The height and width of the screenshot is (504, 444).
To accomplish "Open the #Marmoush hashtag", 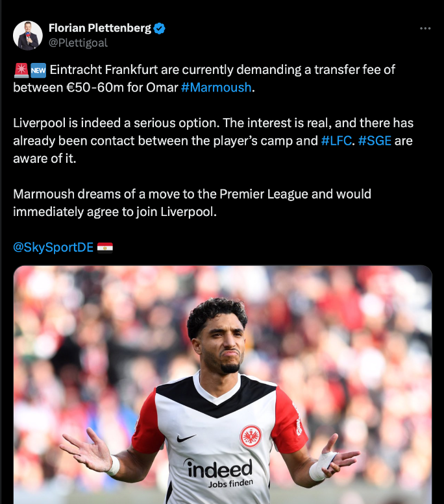I will [x=216, y=88].
